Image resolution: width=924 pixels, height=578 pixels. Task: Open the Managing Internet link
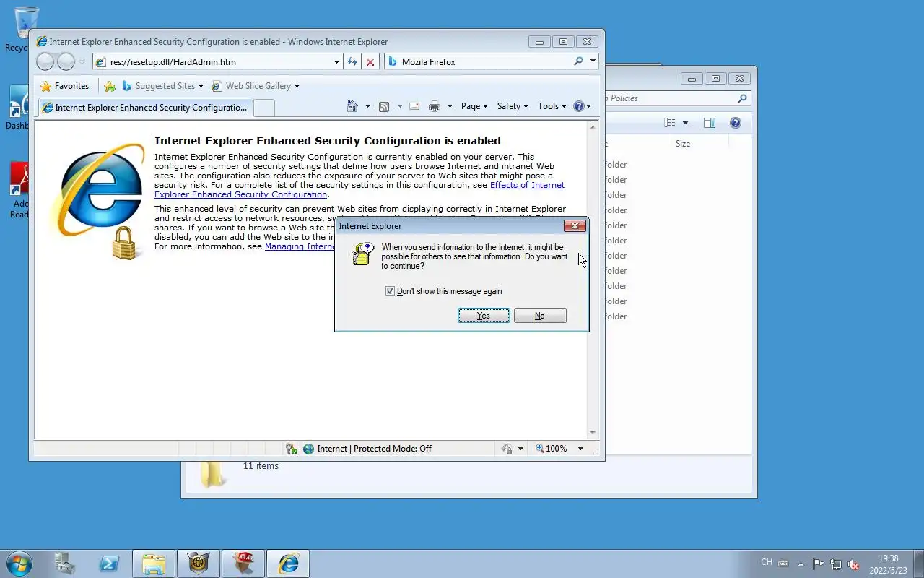click(x=300, y=246)
